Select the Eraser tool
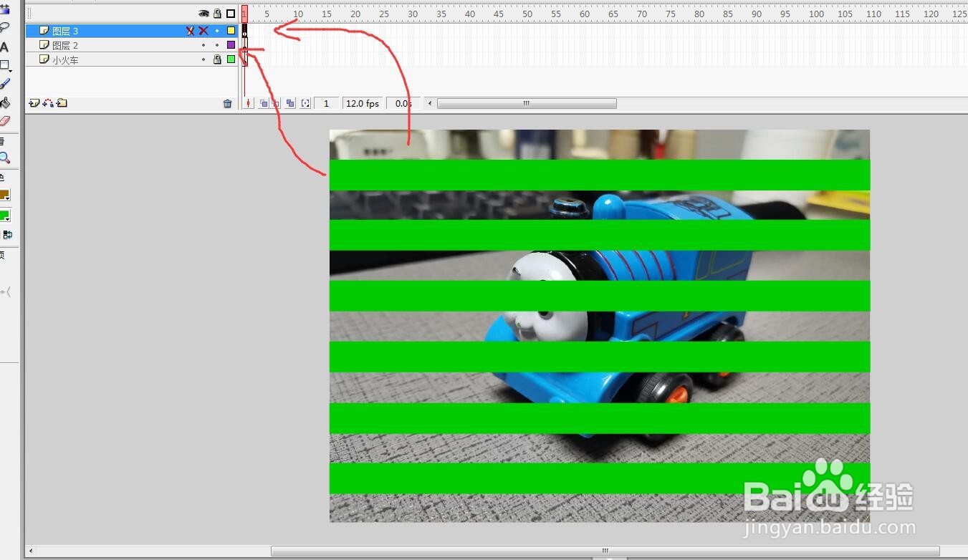The image size is (968, 560). (x=4, y=121)
